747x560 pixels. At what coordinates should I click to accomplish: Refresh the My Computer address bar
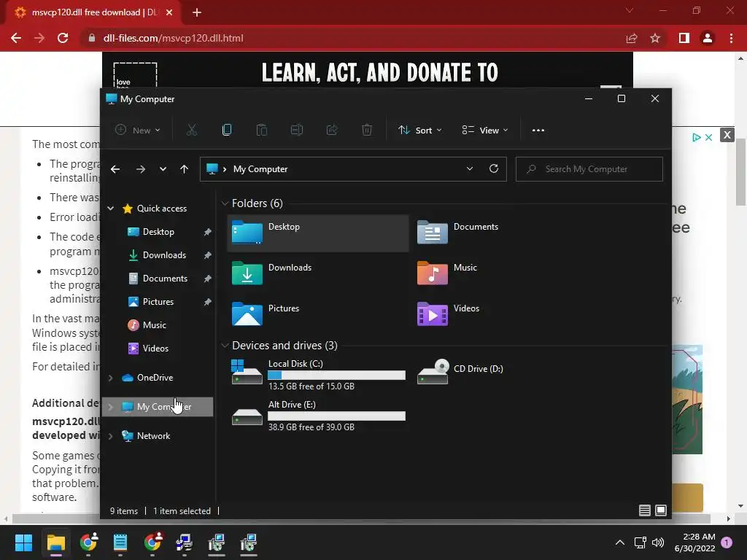[x=494, y=168]
